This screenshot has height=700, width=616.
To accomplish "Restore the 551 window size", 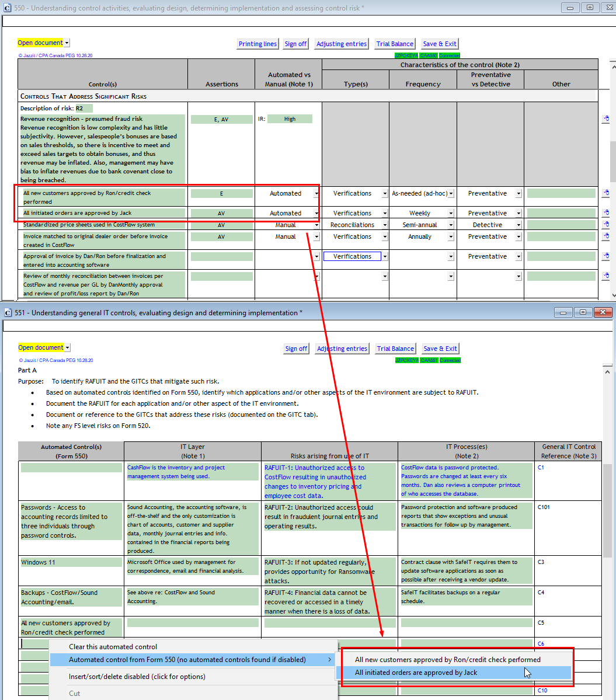I will (583, 312).
